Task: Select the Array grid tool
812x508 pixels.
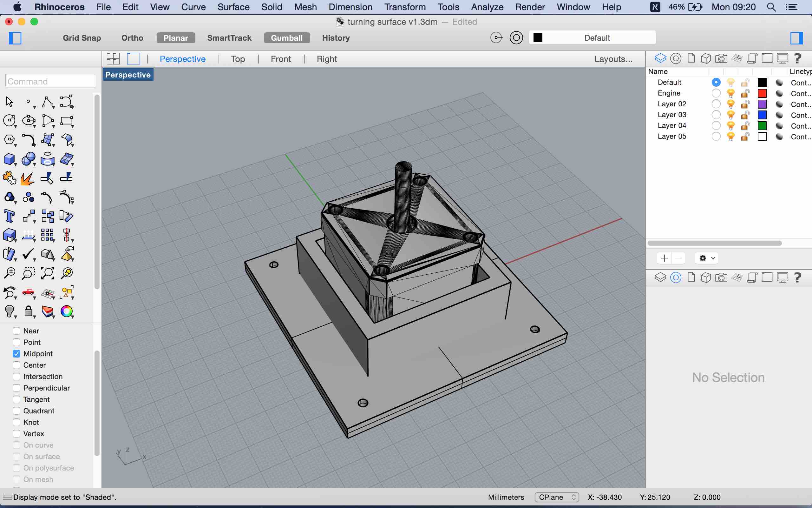Action: [47, 235]
